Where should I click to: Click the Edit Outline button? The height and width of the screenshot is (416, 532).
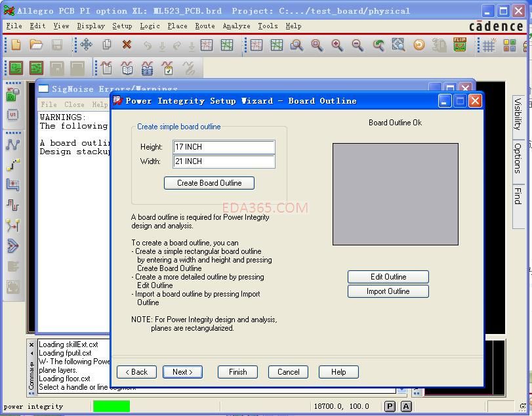click(x=388, y=276)
